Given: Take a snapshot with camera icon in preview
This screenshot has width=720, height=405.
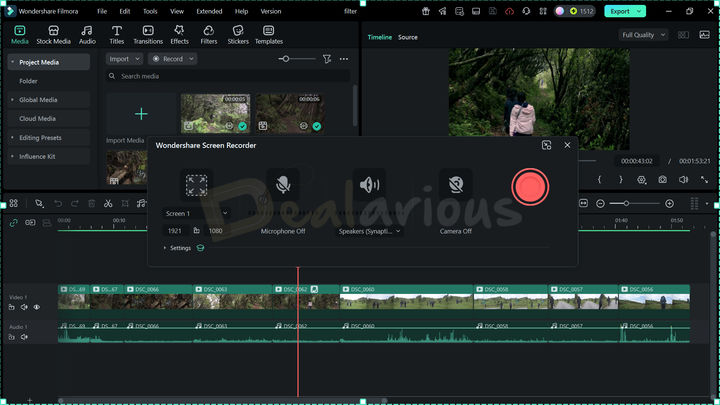Looking at the screenshot, I should [662, 180].
